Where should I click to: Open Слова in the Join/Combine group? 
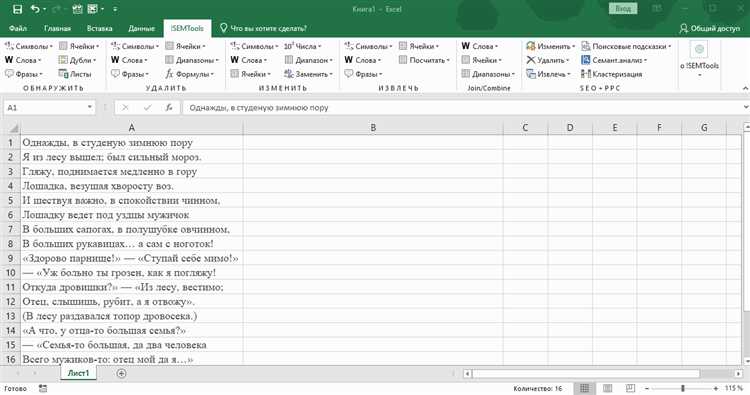[480, 46]
